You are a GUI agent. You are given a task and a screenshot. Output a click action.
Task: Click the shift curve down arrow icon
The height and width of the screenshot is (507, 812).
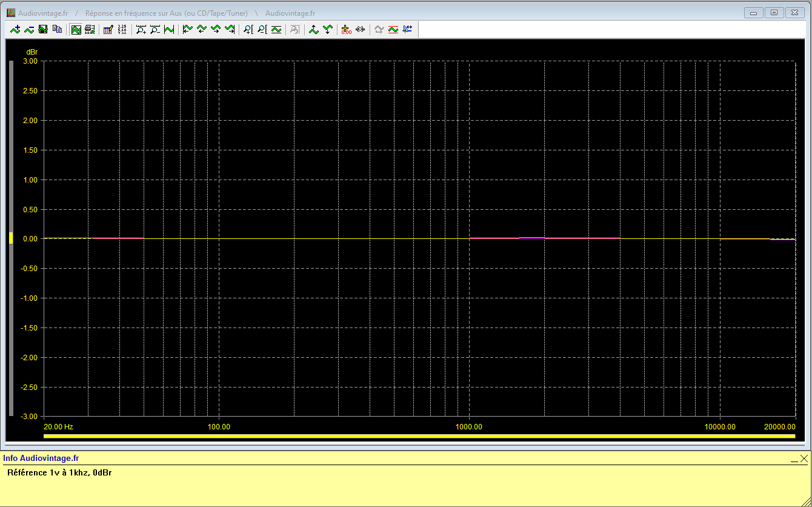click(328, 29)
